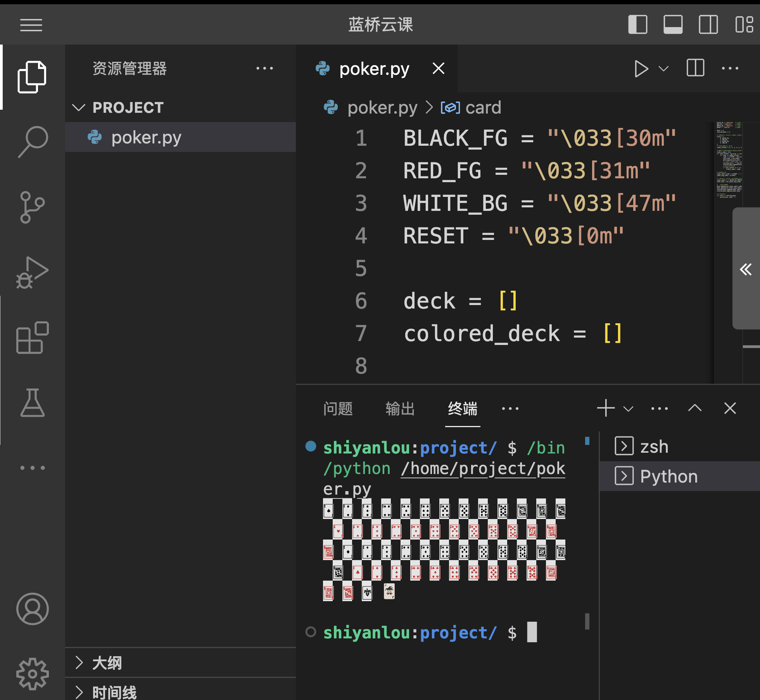Open the Testing flask view
Screen dimensions: 760x700
(x=33, y=403)
